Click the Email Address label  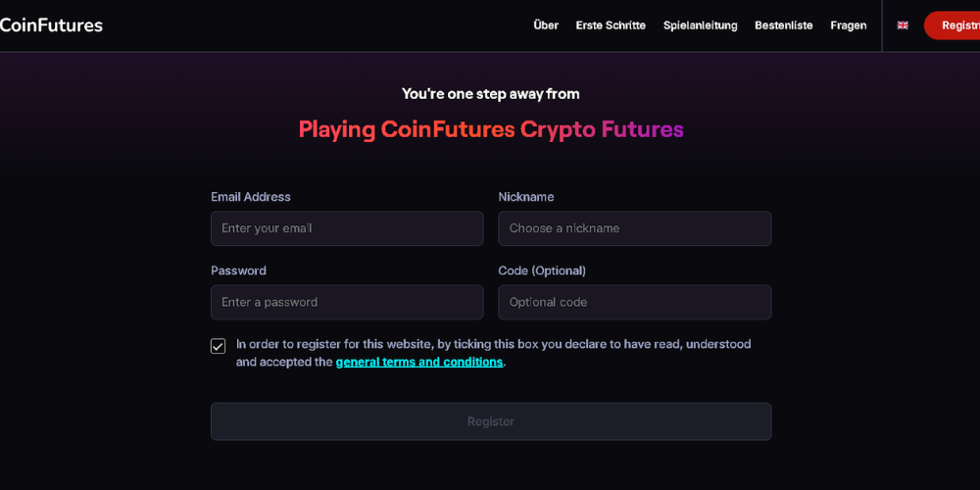[x=251, y=197]
